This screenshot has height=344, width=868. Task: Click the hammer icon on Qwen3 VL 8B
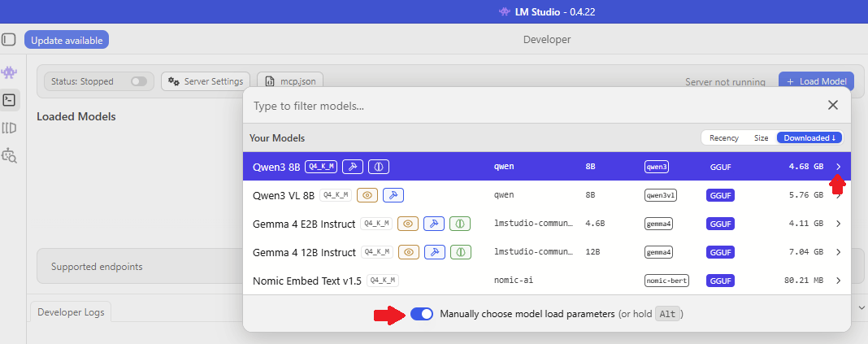pyautogui.click(x=393, y=195)
